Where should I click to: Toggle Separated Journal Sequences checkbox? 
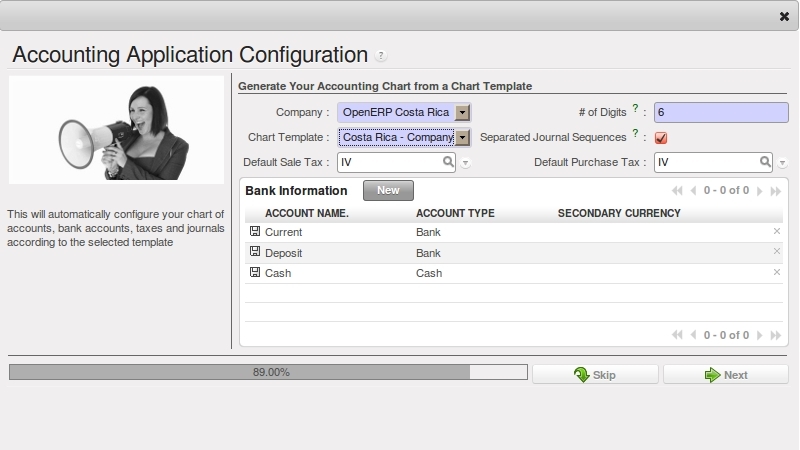[x=661, y=137]
